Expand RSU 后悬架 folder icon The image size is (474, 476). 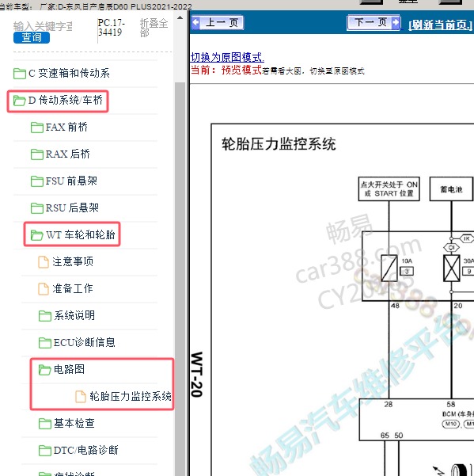pyautogui.click(x=37, y=208)
